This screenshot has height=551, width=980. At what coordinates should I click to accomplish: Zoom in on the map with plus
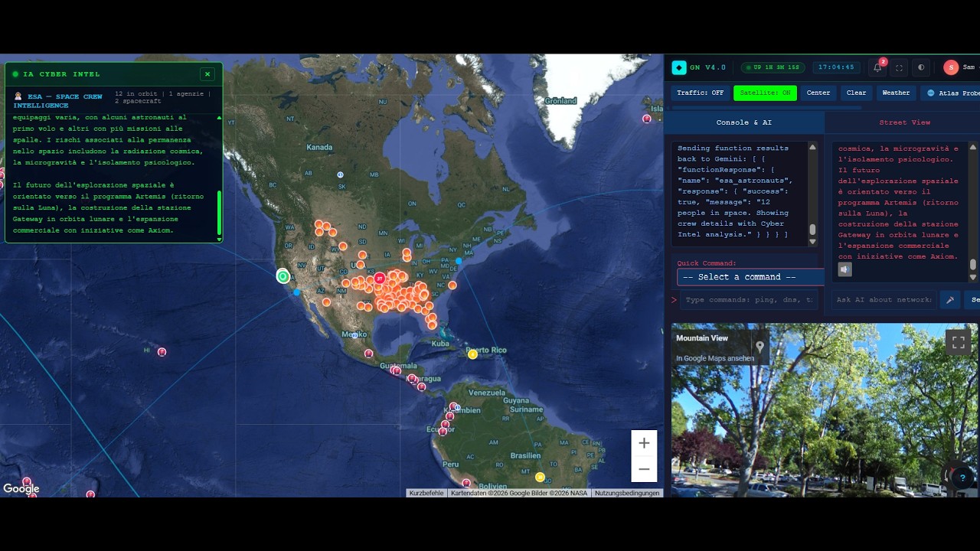[644, 443]
